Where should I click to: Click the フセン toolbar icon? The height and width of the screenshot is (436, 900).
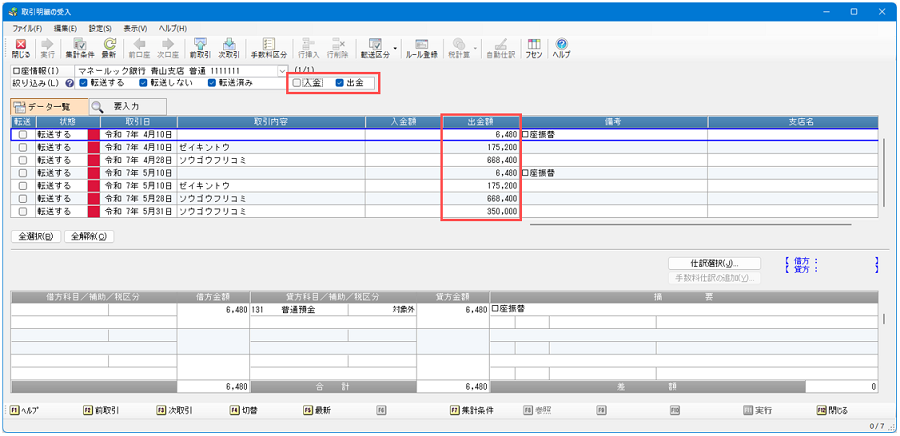pyautogui.click(x=534, y=49)
